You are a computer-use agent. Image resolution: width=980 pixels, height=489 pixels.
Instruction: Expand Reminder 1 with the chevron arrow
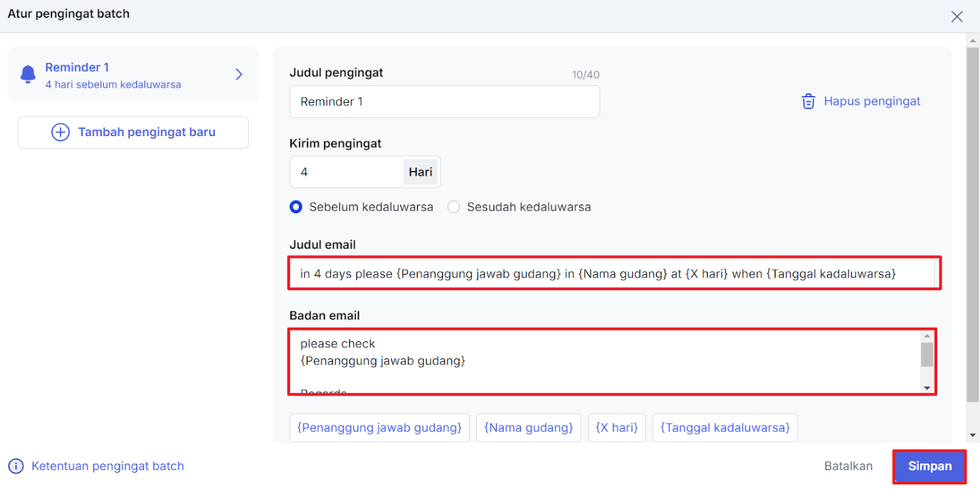[x=239, y=75]
